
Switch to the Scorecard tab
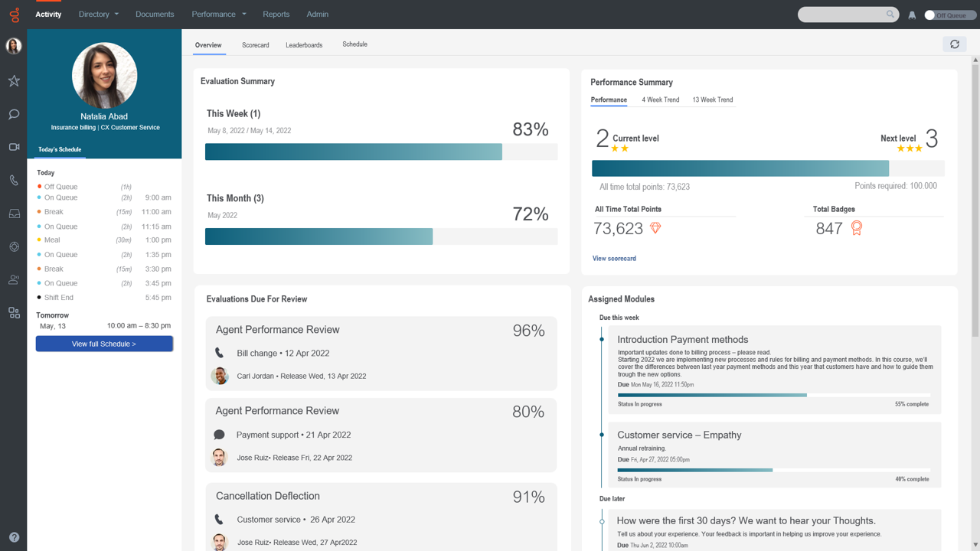tap(255, 45)
